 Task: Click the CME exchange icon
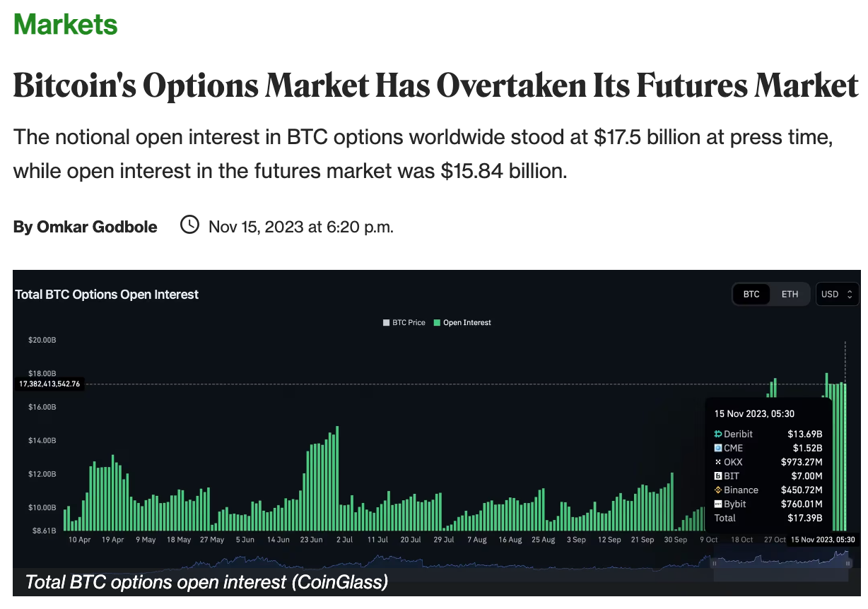[718, 448]
